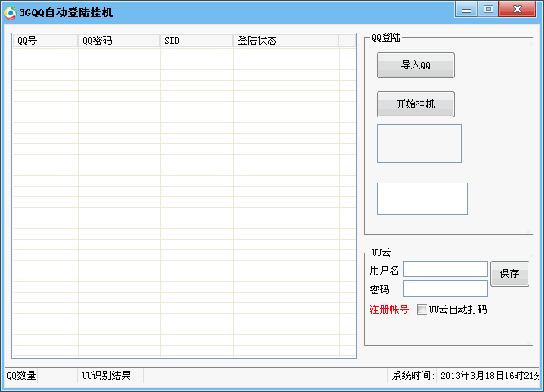Close the 3GQQ自动登陆挂机 window
Viewport: 544px width, 392px height.
click(517, 9)
